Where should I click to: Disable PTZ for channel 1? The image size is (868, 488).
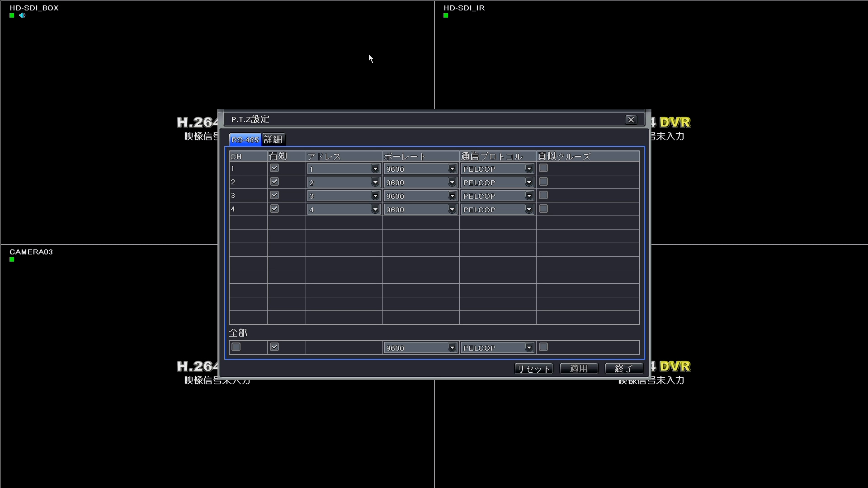pyautogui.click(x=274, y=168)
